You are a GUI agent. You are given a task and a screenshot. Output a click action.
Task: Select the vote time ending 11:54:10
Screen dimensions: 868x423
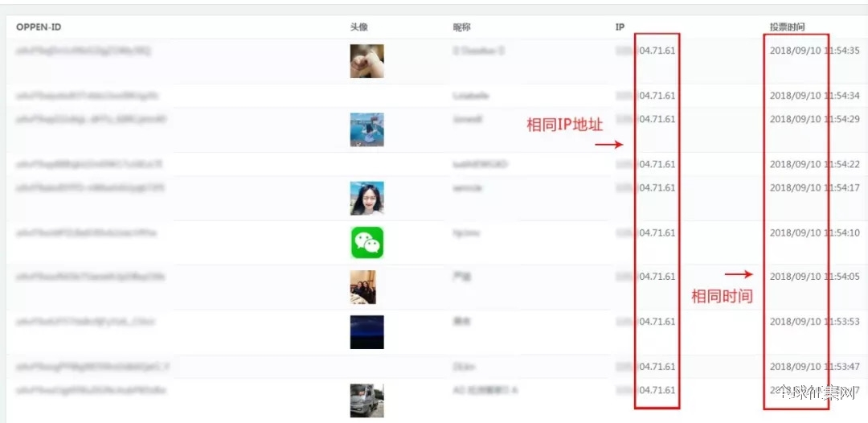click(815, 232)
